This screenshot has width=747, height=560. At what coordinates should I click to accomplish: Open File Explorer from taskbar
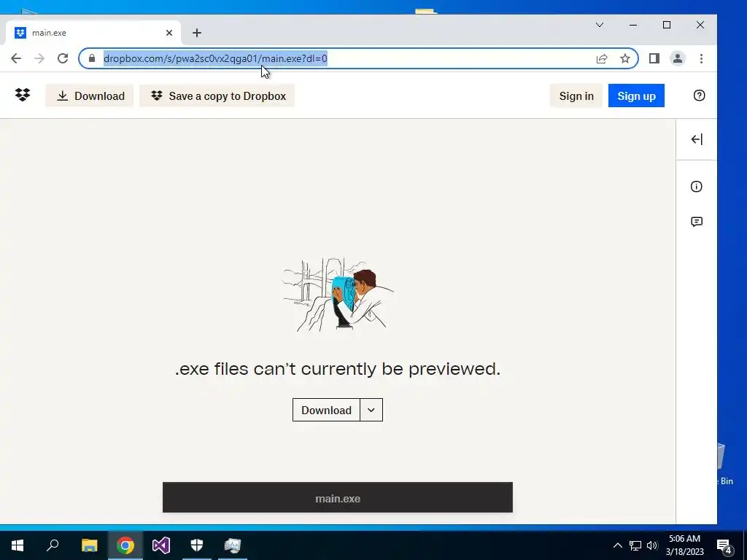coord(89,545)
